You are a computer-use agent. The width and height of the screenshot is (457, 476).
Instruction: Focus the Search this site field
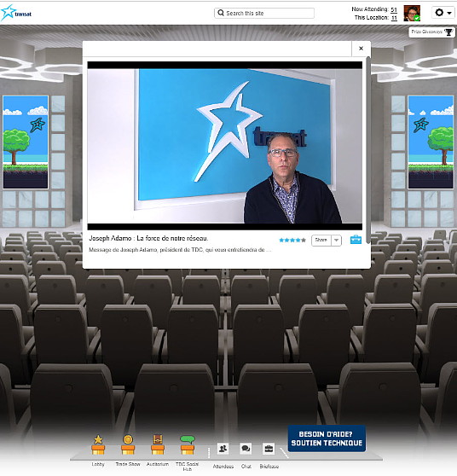click(x=264, y=13)
